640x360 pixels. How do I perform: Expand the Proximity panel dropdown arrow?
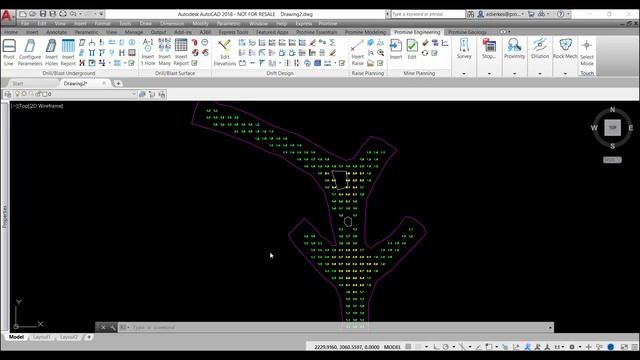click(x=514, y=73)
